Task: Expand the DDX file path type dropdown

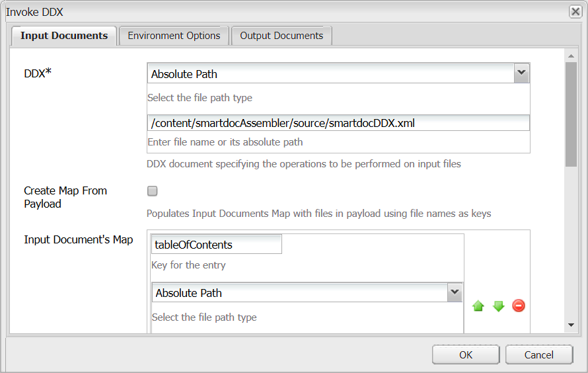Action: [x=521, y=73]
